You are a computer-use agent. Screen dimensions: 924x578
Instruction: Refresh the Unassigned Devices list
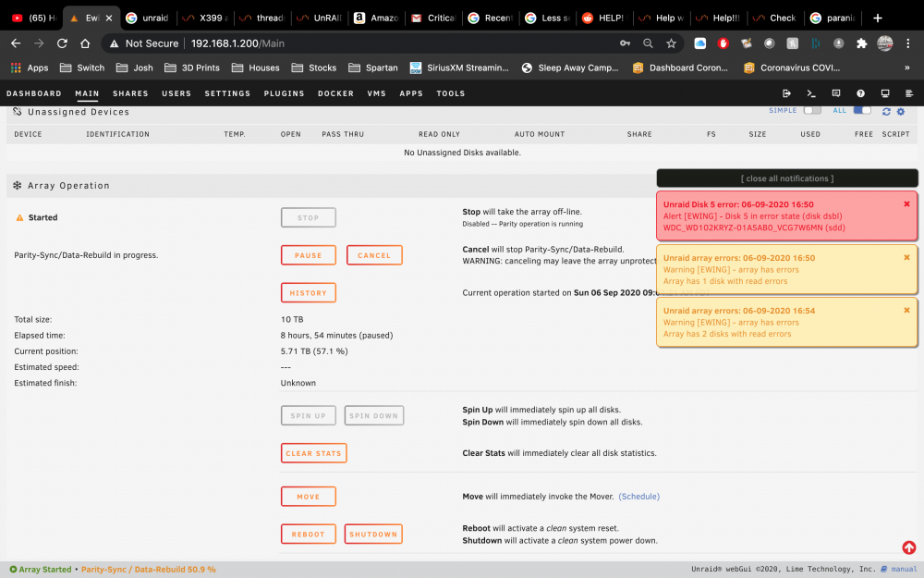pos(886,112)
